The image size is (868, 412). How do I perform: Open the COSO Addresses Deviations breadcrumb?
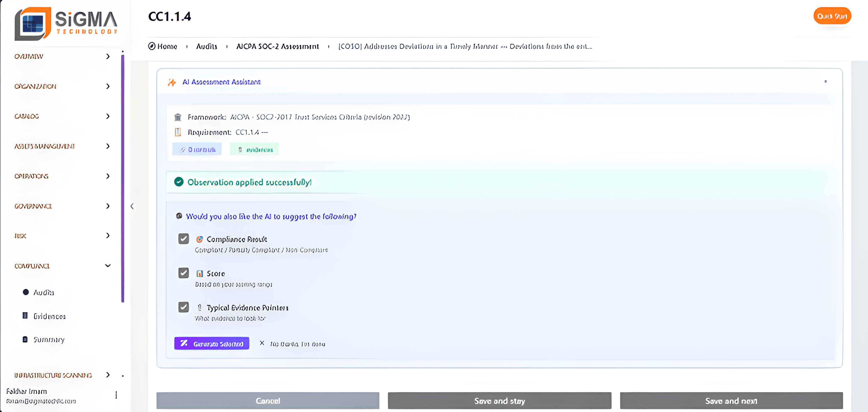465,46
